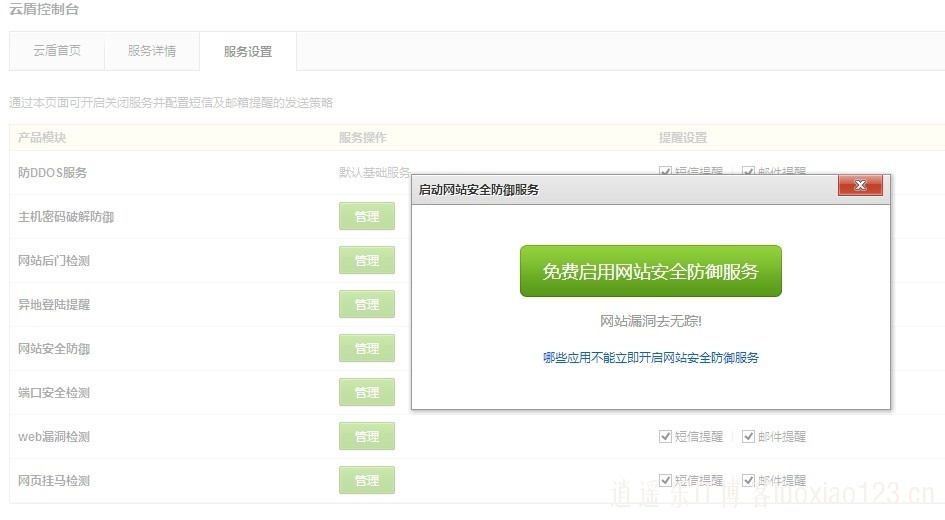Screen dimensions: 945x520
Task: Click the 端口安全检测 label
Action: click(54, 393)
